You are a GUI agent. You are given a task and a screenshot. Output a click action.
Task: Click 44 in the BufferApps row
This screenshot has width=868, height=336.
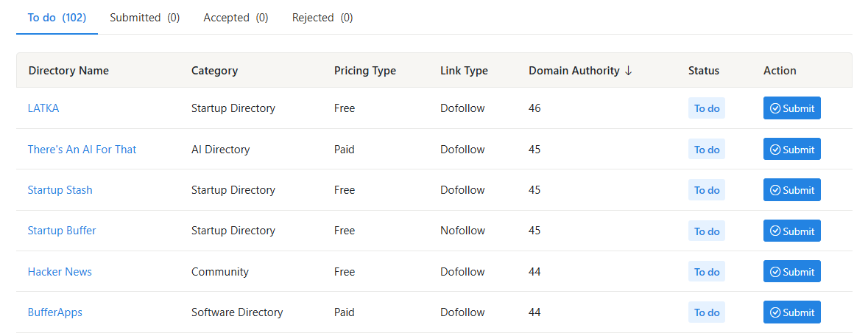534,312
